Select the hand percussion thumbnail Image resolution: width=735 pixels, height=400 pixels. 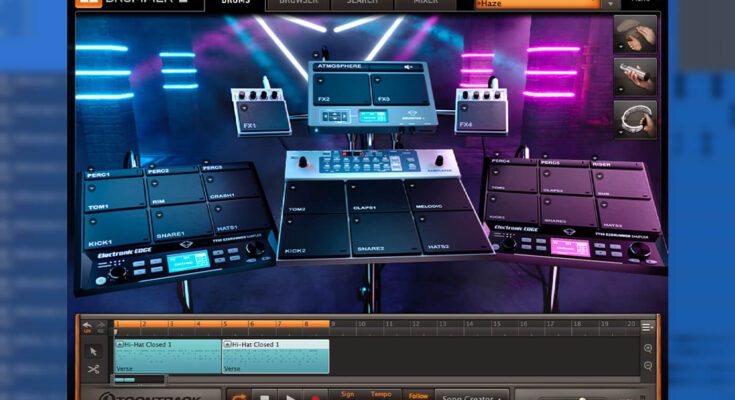(635, 34)
